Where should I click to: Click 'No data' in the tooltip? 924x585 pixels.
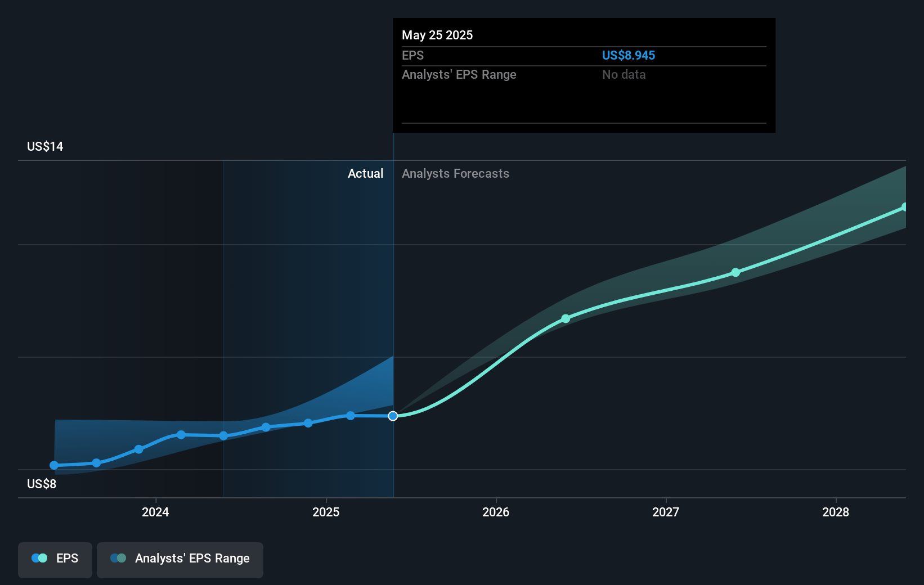(624, 75)
